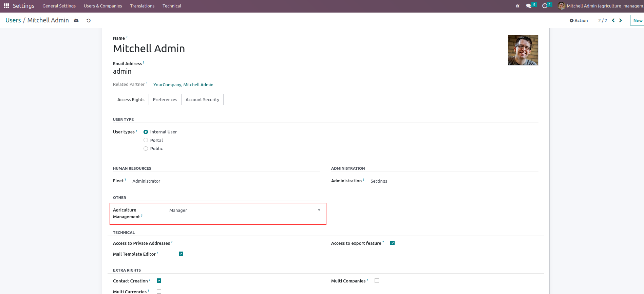Open the Account Security tab
This screenshot has height=294, width=644.
coord(202,99)
